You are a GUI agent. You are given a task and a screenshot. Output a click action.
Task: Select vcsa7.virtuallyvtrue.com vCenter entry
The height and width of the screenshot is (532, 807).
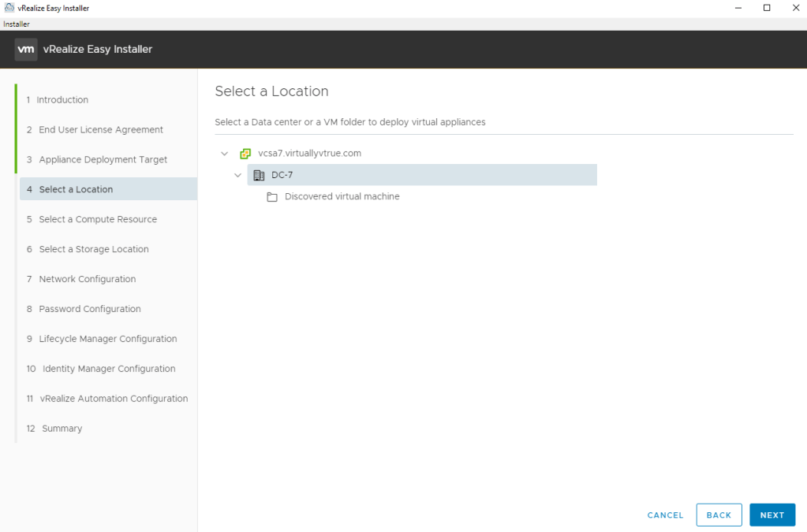pos(309,154)
